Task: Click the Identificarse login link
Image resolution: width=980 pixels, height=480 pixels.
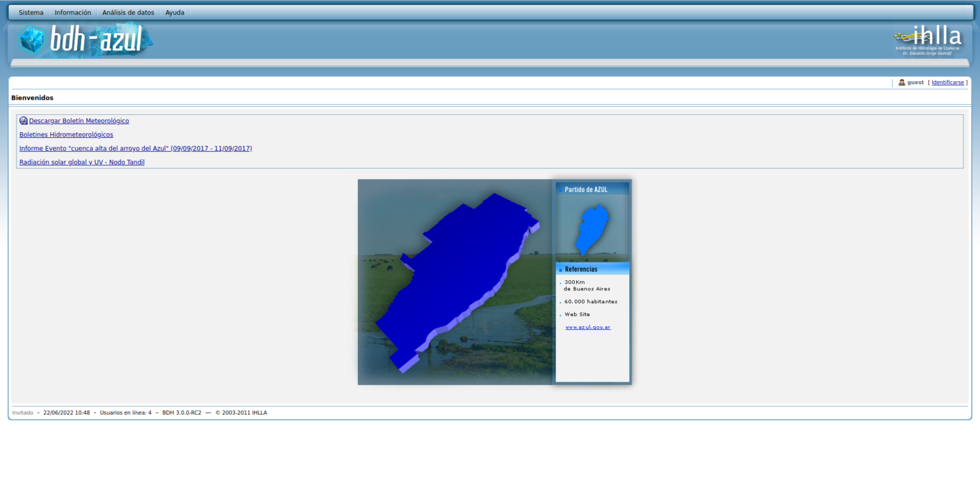Action: pyautogui.click(x=947, y=82)
